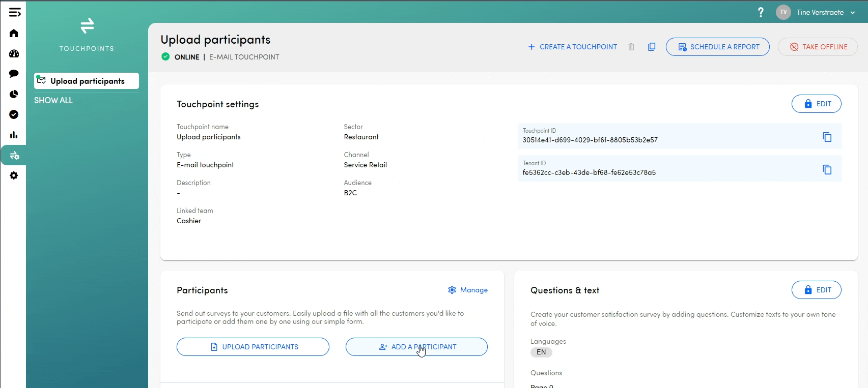Open the checkmark circle icon in the sidebar

14,114
